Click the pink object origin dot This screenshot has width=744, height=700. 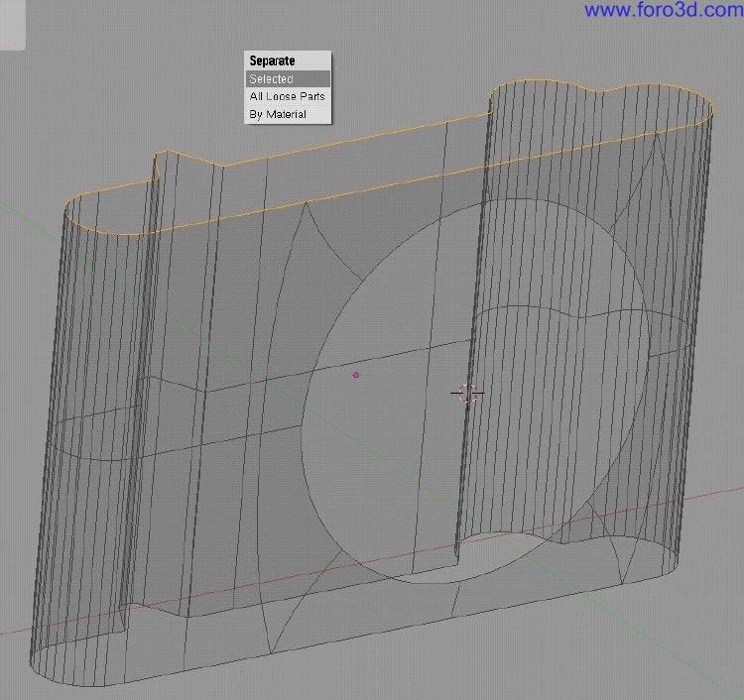coord(356,375)
